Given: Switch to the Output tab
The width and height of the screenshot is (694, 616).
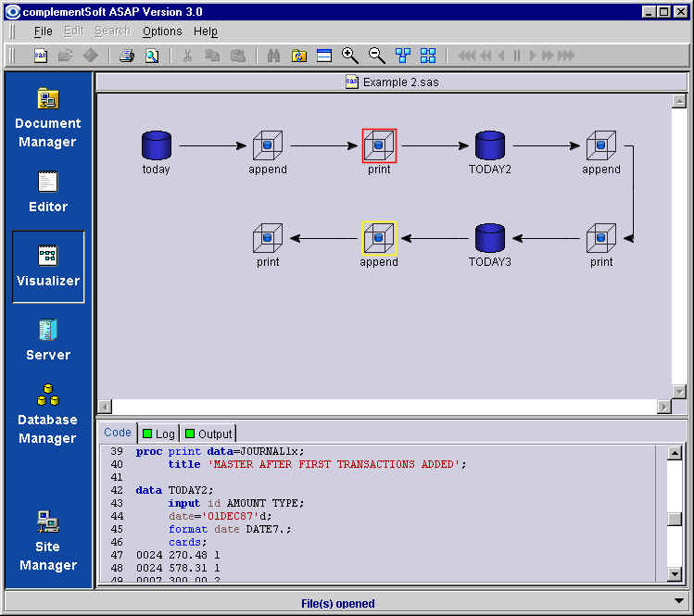Looking at the screenshot, I should tap(208, 434).
